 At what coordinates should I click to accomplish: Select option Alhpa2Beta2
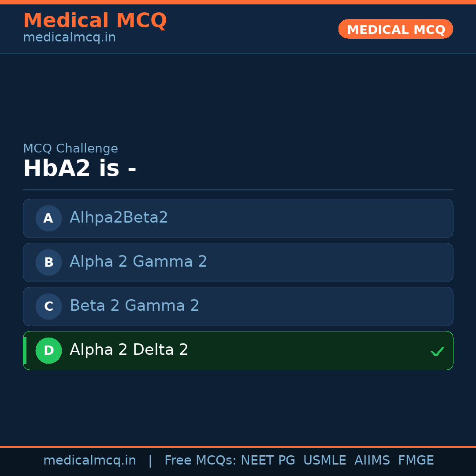pyautogui.click(x=119, y=218)
